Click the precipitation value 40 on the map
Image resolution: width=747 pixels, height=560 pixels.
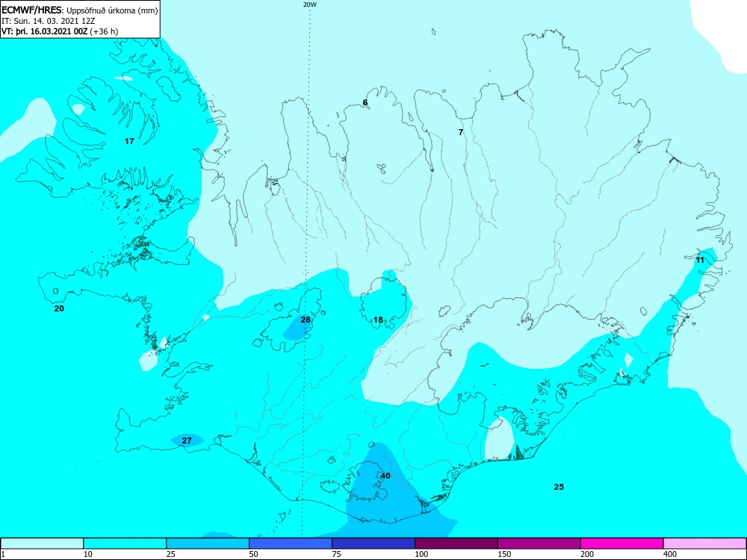[385, 476]
